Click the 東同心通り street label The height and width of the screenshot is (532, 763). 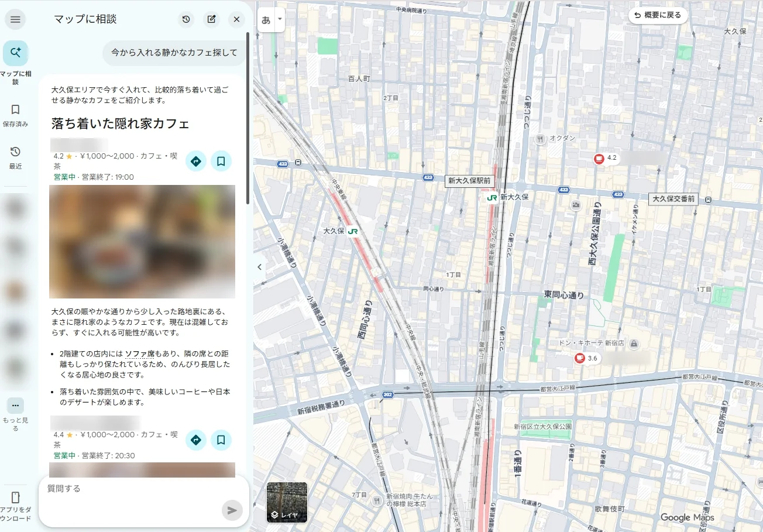[x=563, y=294]
